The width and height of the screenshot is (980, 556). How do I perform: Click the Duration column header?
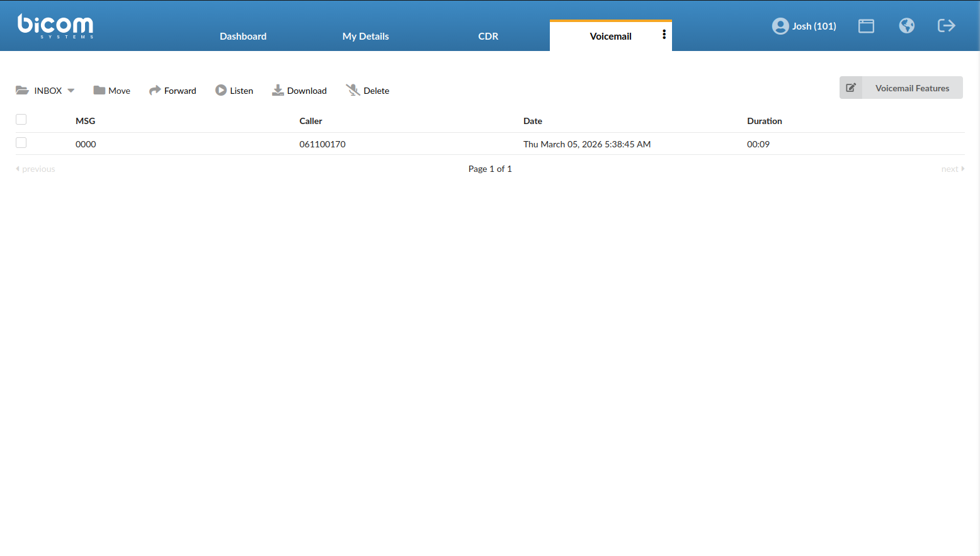pos(765,121)
